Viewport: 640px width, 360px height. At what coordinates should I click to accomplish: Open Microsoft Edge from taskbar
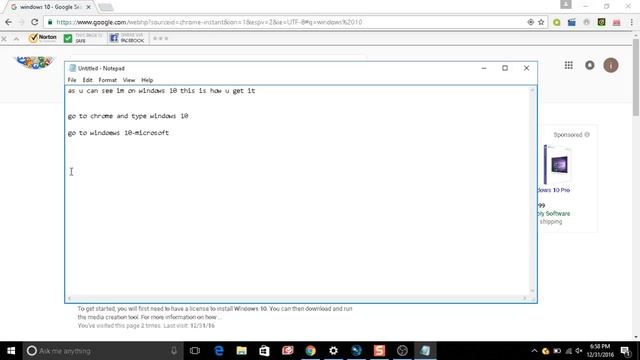219,351
